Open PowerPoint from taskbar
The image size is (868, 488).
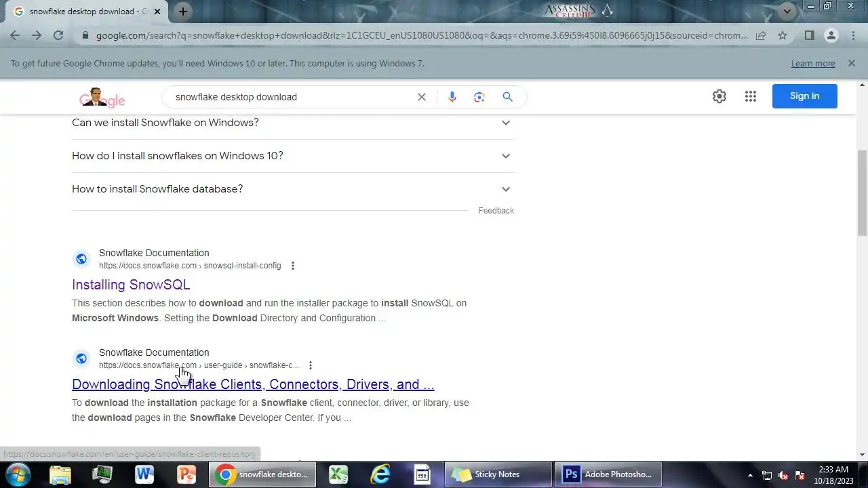click(x=186, y=474)
